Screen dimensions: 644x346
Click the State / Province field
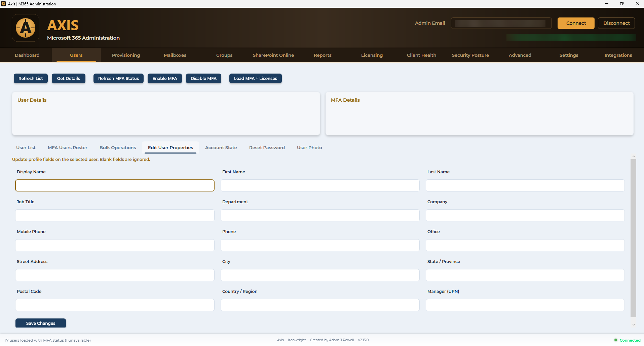525,275
